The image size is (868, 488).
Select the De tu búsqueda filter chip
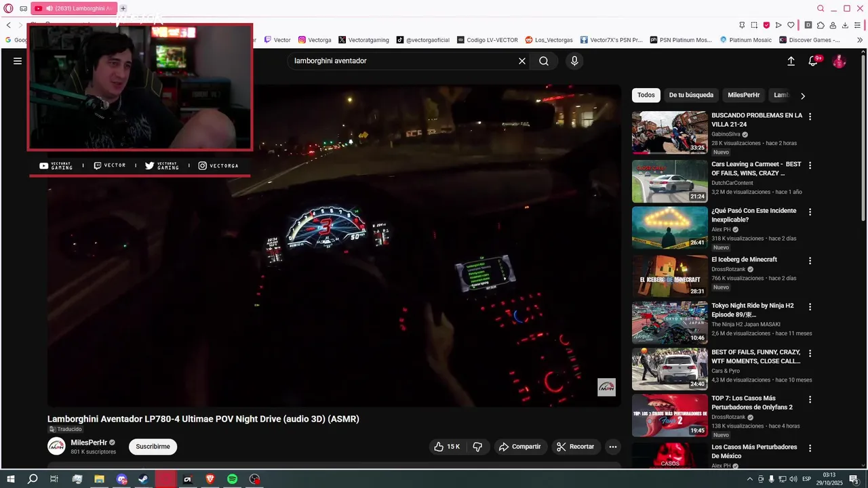coord(691,95)
